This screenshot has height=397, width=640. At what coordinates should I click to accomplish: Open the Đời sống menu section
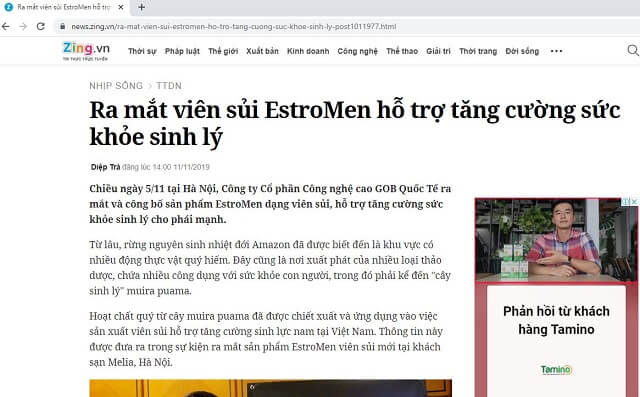[522, 51]
